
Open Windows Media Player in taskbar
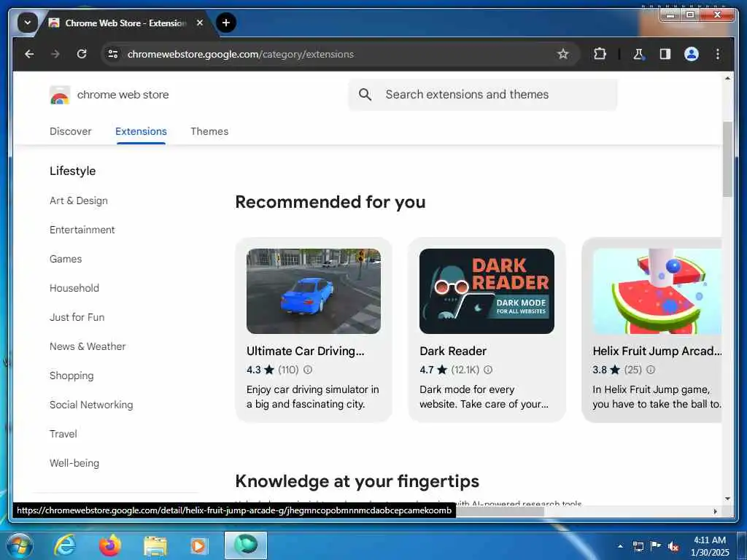point(198,545)
